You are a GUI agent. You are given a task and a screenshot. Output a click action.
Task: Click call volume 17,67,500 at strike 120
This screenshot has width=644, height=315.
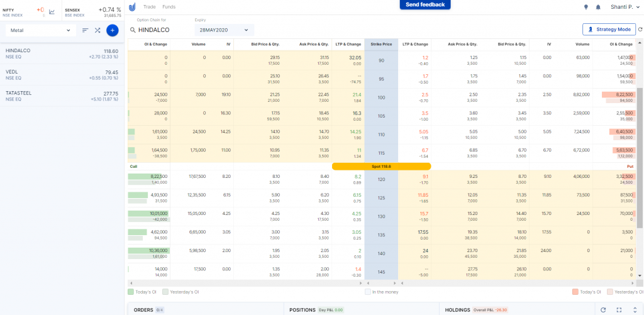tap(197, 177)
